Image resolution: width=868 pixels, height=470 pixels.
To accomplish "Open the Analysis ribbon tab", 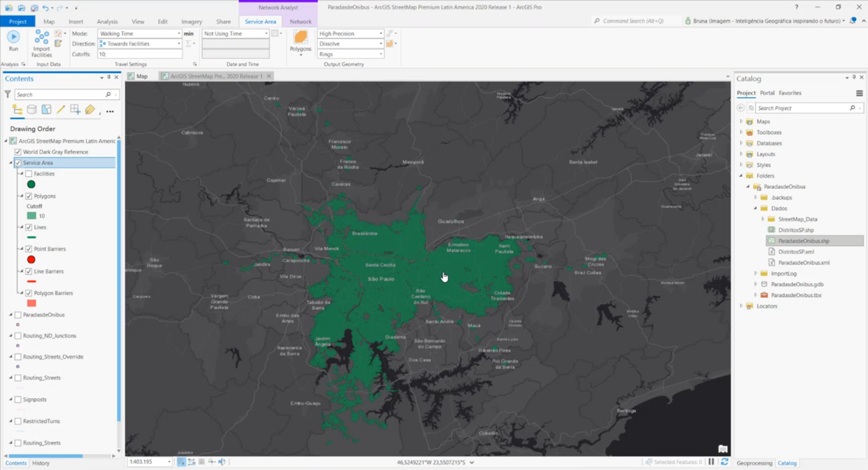I will coord(107,21).
